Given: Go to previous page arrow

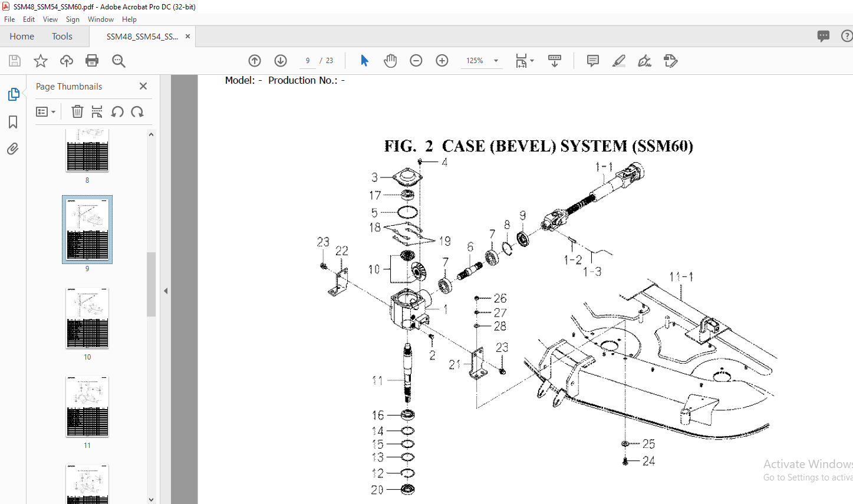Looking at the screenshot, I should (255, 61).
